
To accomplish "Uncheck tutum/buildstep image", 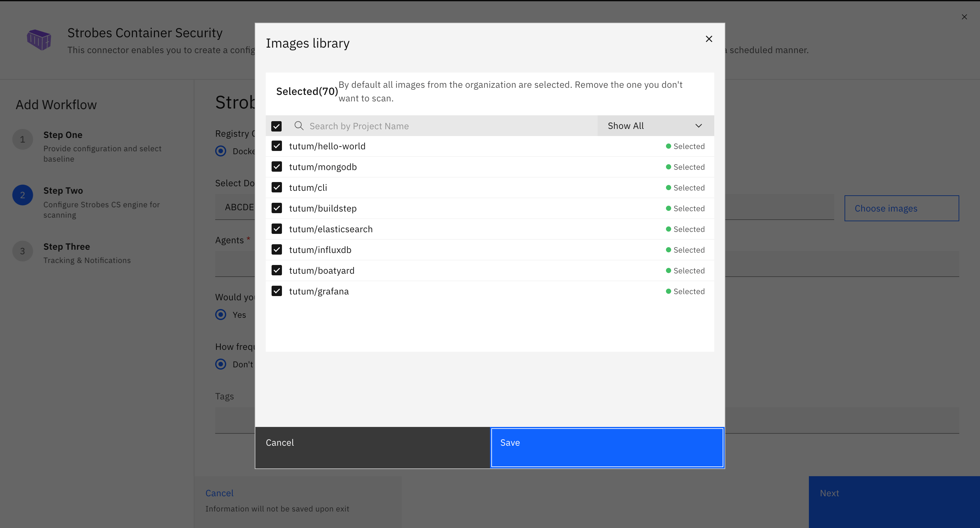I will coord(276,208).
